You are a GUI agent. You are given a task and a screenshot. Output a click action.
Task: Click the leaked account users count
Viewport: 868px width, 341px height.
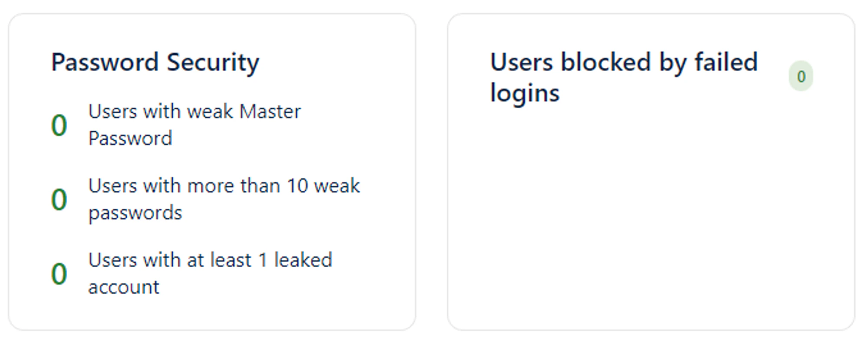pyautogui.click(x=59, y=273)
